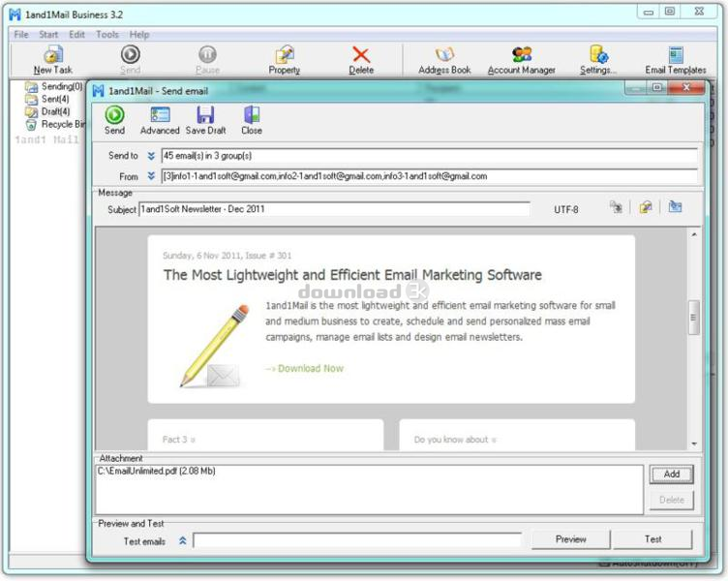
Task: Click the Test emails input field
Action: click(x=357, y=540)
